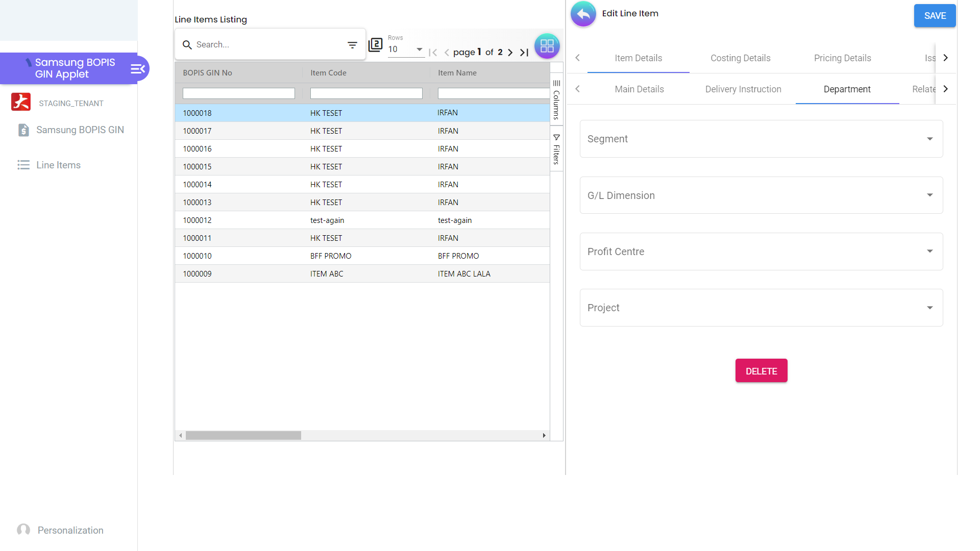Screen dimensions: 980x551
Task: Open the G/L Dimension dropdown
Action: click(761, 195)
